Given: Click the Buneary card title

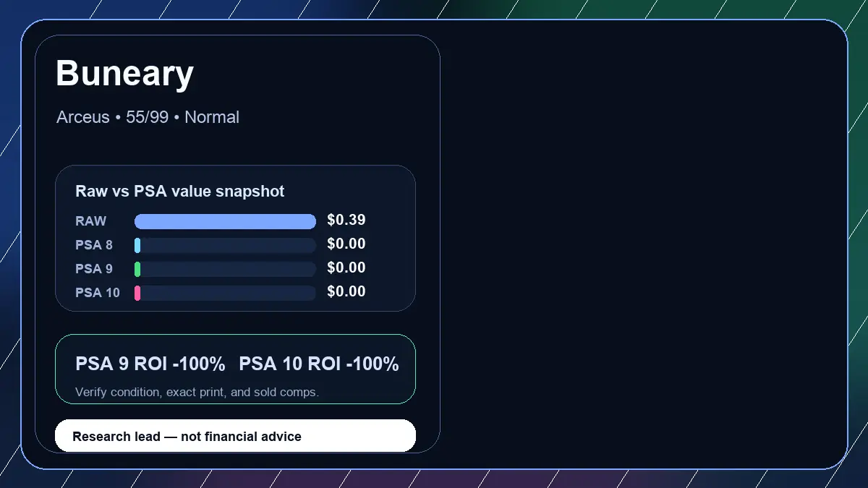Looking at the screenshot, I should [124, 74].
